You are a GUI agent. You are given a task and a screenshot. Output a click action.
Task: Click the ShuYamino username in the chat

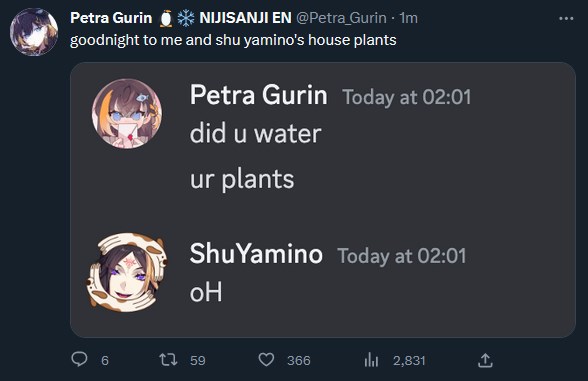(256, 254)
